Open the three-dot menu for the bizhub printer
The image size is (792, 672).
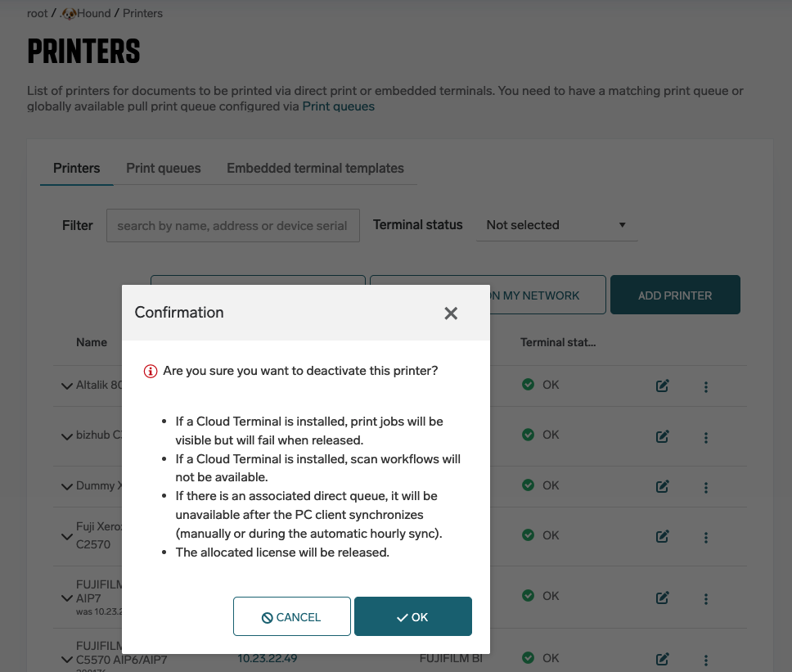pos(706,436)
